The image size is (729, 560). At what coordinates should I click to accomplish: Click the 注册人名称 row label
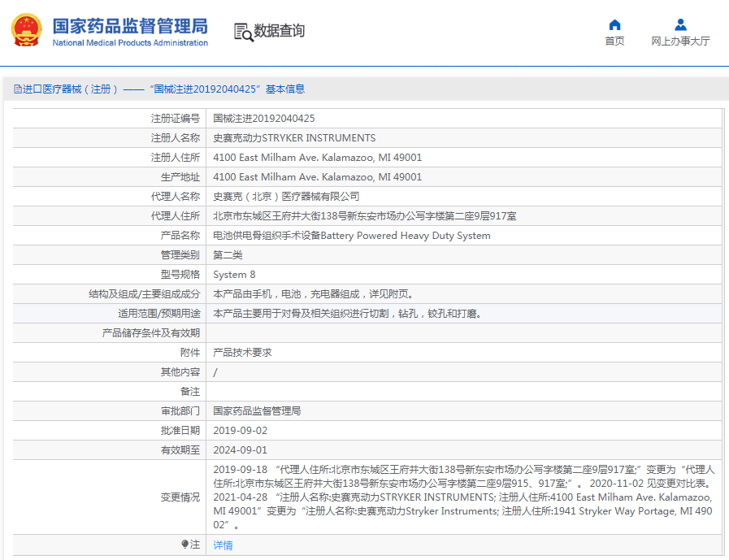[x=176, y=138]
